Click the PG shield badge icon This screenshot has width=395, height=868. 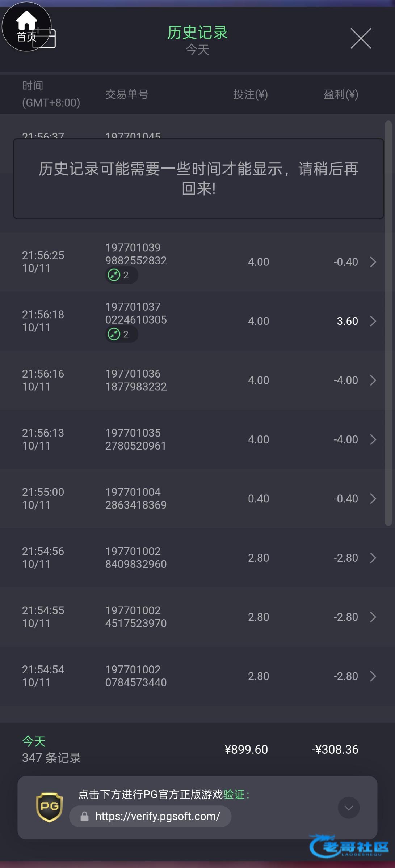pos(49,807)
